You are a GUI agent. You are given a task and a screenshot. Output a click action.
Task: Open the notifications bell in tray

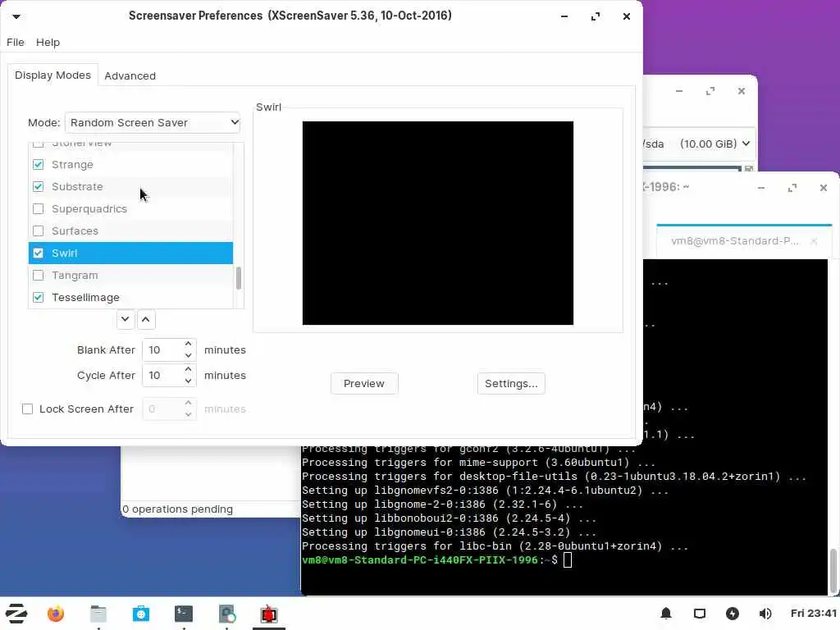pyautogui.click(x=666, y=614)
